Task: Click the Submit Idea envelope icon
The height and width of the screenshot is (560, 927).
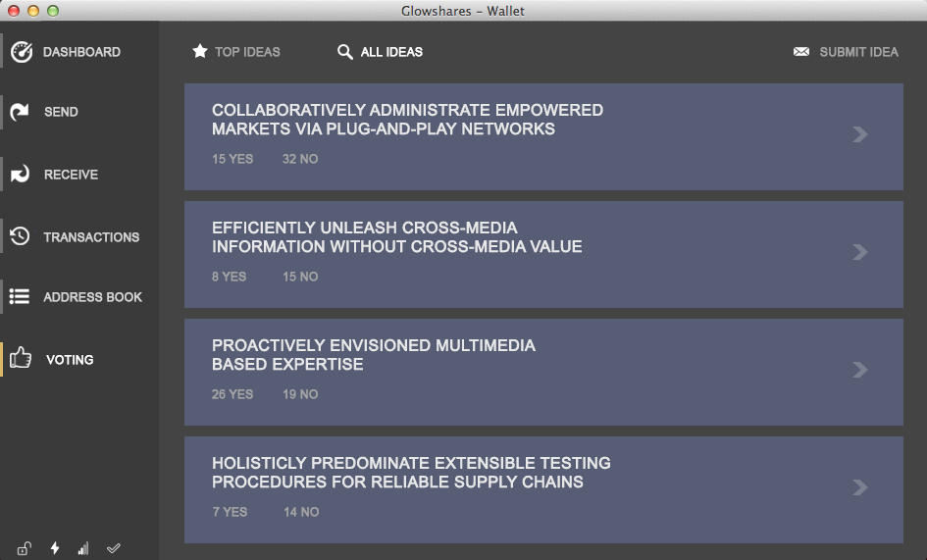Action: [x=801, y=52]
